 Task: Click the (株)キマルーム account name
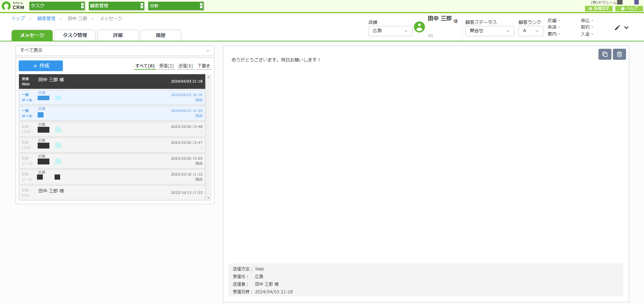pyautogui.click(x=604, y=2)
